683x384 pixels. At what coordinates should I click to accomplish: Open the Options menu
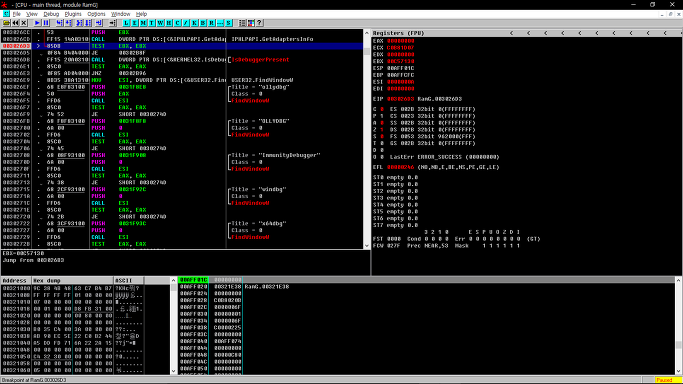point(96,14)
